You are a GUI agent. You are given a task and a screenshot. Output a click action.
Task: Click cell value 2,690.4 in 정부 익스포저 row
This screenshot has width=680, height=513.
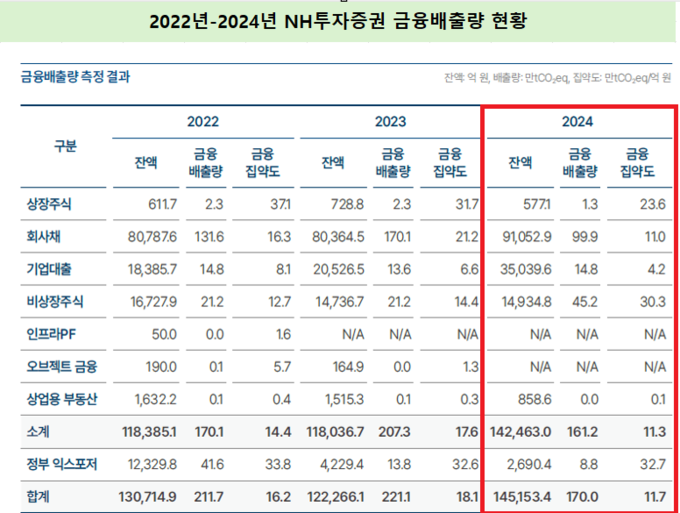(529, 465)
